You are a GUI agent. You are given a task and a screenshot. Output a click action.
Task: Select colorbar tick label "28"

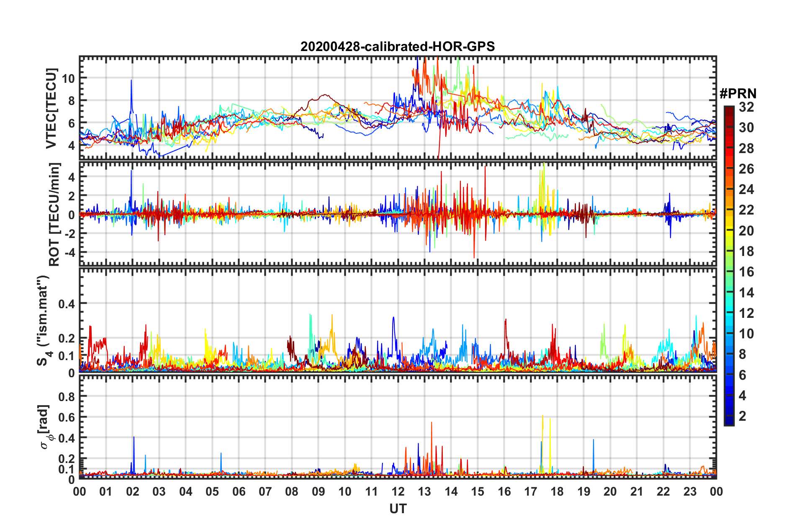746,148
